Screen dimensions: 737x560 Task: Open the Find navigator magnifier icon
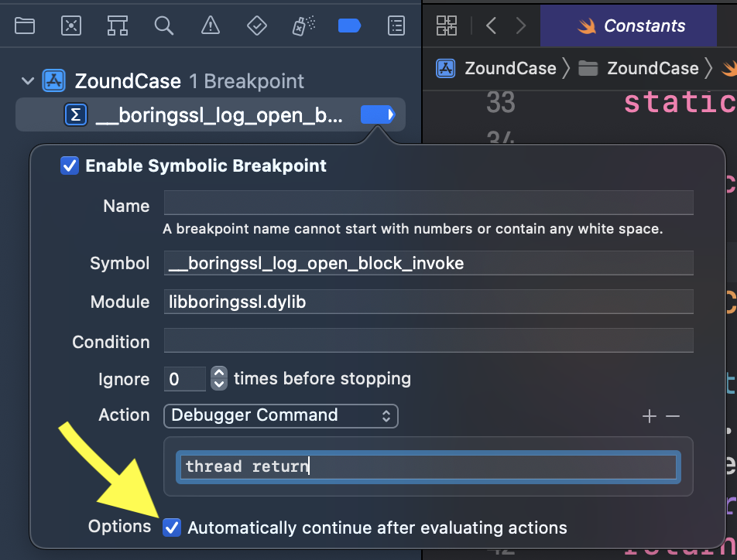163,26
